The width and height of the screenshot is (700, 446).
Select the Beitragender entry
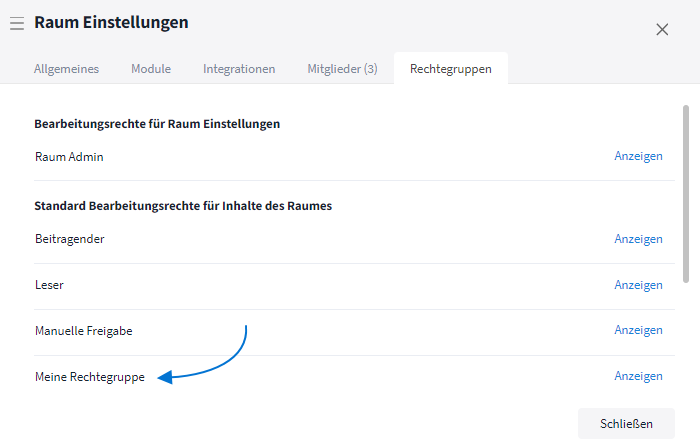(x=70, y=239)
